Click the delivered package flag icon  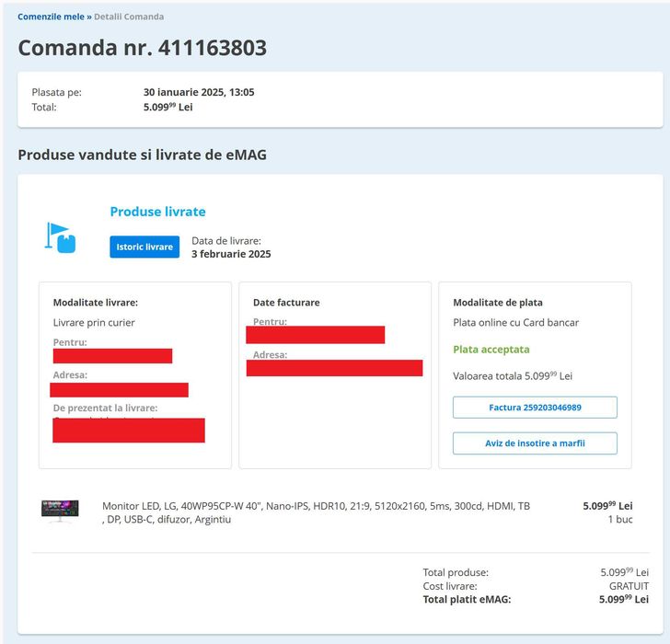click(60, 238)
